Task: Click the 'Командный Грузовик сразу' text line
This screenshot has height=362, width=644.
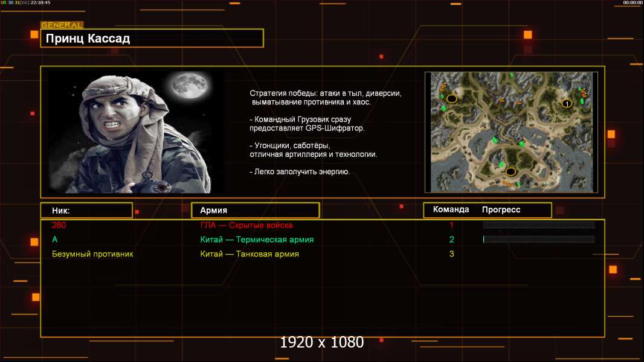Action: 300,119
